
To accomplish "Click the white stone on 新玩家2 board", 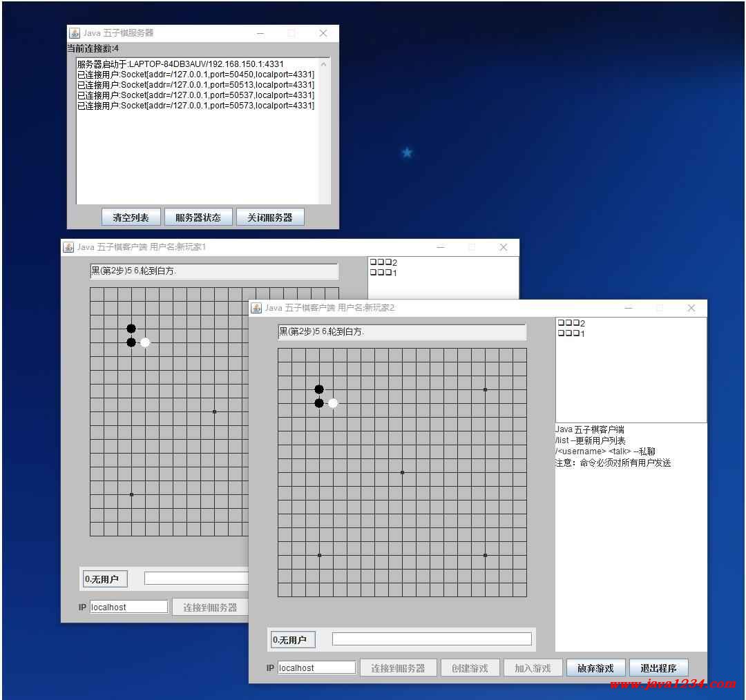I will (333, 403).
